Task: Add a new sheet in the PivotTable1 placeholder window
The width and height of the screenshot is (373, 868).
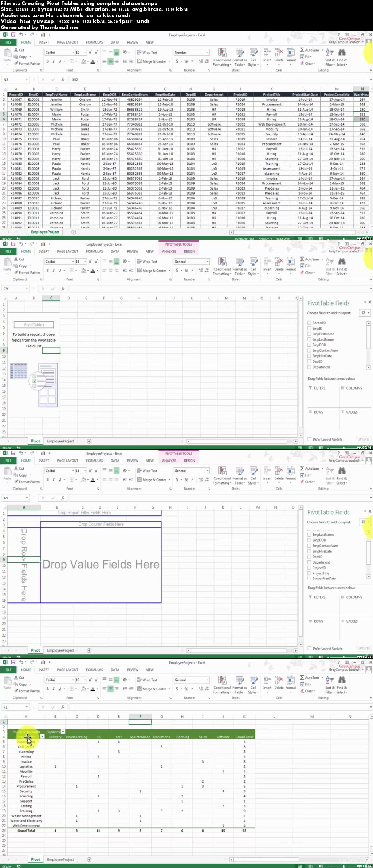Action: (89, 441)
